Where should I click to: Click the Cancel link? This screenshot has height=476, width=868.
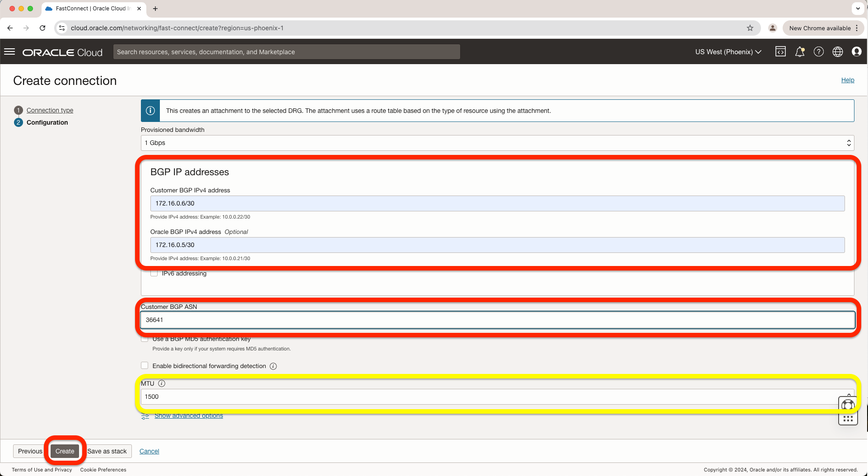point(149,451)
